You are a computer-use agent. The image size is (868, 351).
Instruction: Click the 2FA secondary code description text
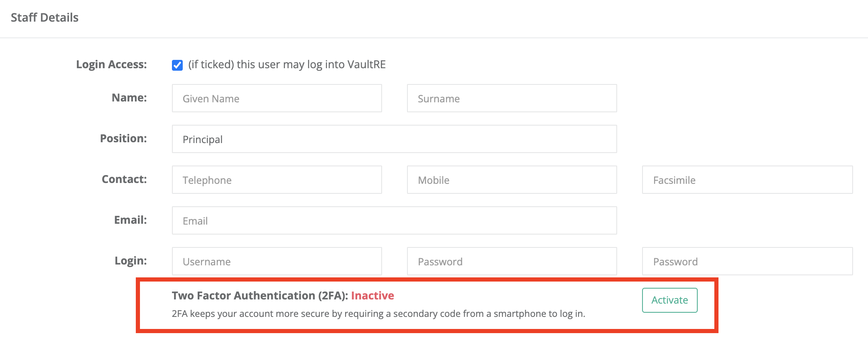coord(378,314)
